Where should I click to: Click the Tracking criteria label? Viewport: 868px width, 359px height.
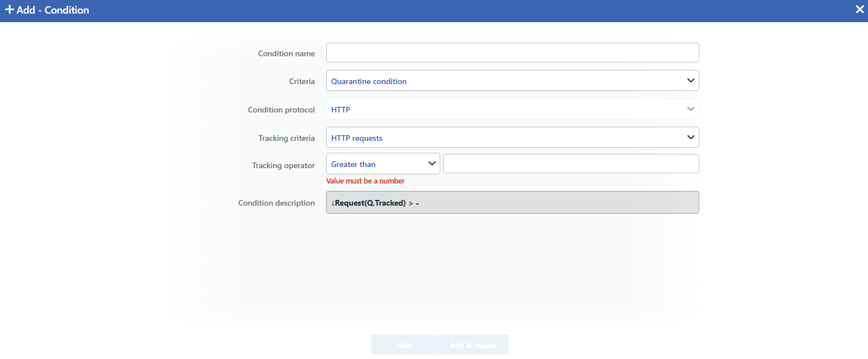286,138
